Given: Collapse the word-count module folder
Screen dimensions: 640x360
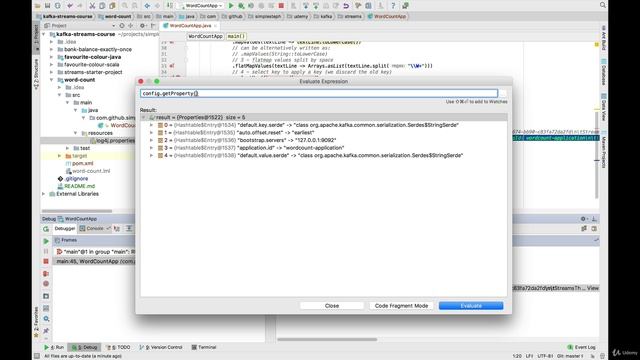Looking at the screenshot, I should point(51,80).
